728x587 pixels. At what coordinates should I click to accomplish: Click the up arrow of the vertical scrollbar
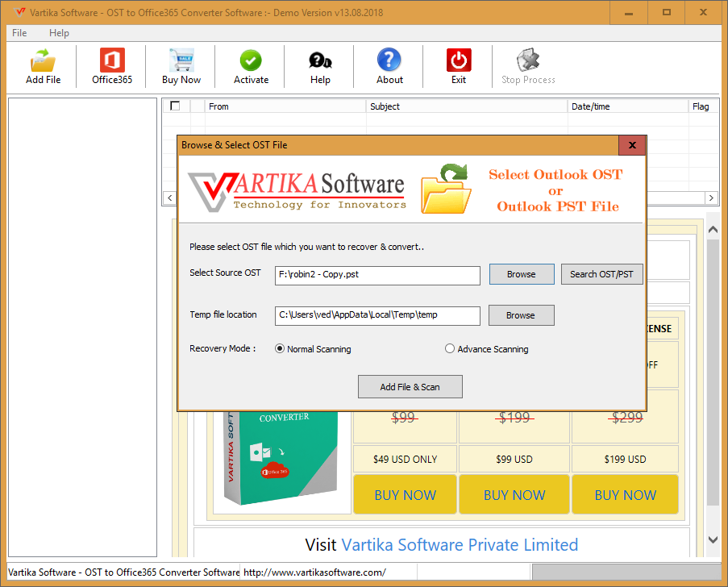click(713, 230)
